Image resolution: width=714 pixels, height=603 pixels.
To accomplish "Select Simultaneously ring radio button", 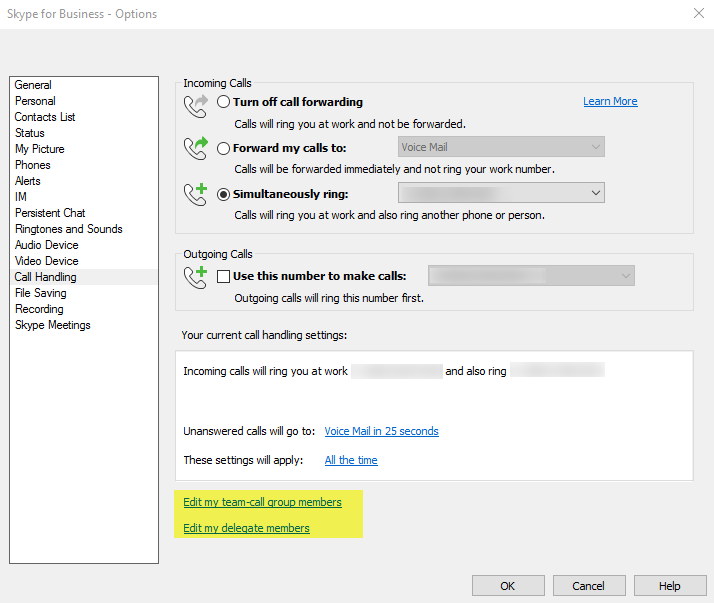I will tap(223, 194).
